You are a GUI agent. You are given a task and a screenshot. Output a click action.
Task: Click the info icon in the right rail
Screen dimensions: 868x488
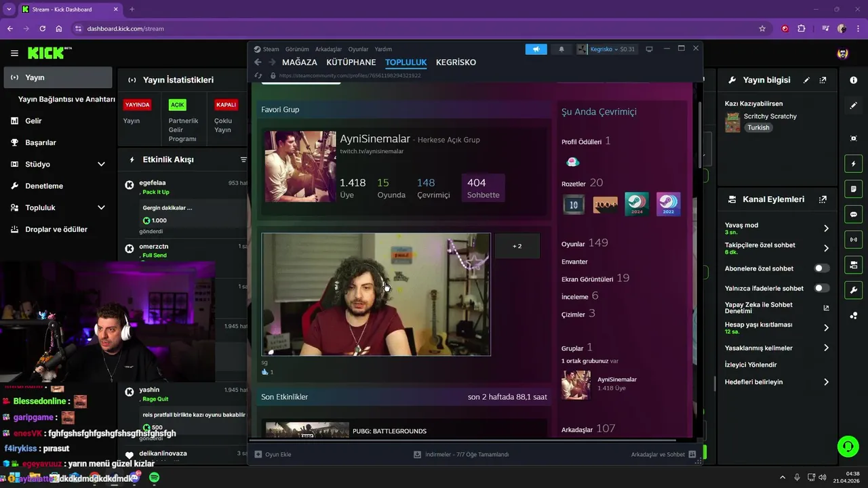853,80
